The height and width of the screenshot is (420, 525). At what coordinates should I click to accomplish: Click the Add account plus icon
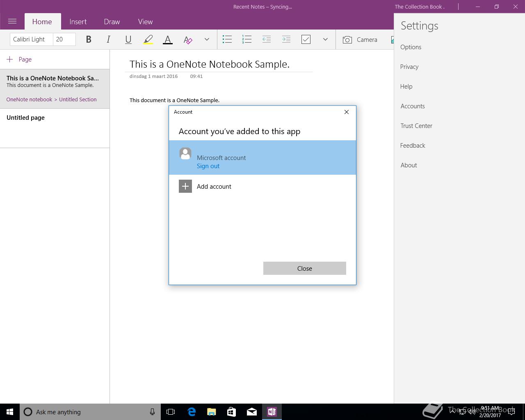click(x=185, y=186)
